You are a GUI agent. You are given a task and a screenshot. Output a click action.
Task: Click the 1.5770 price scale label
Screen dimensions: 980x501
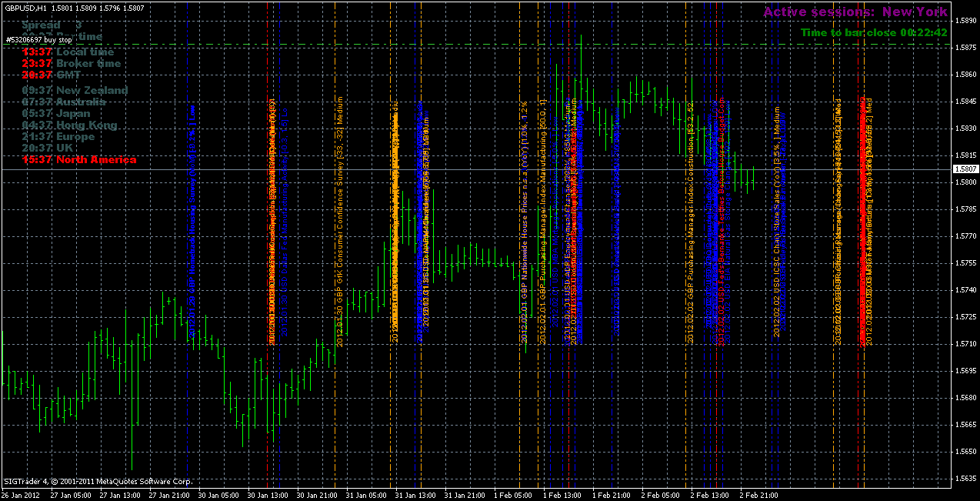(x=965, y=236)
